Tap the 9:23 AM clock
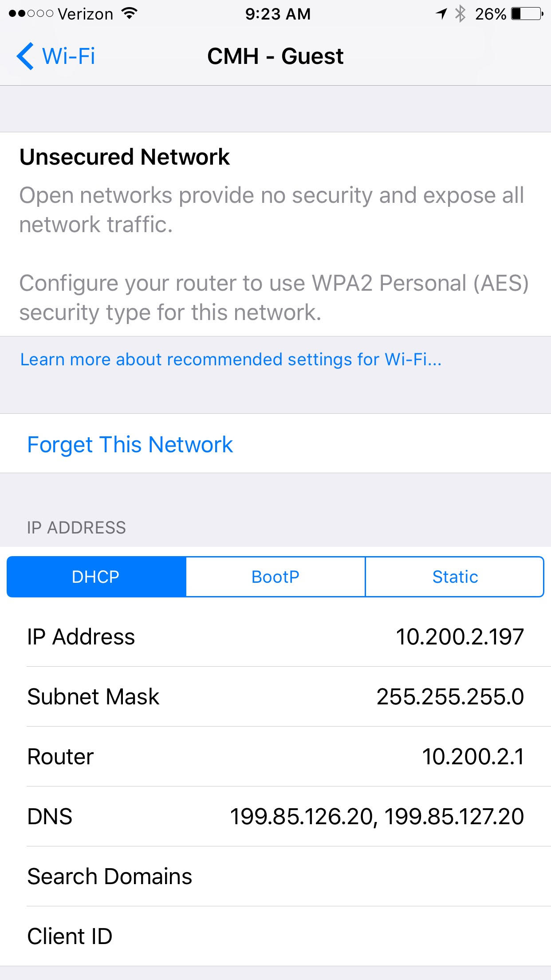The height and width of the screenshot is (980, 551). [x=278, y=14]
